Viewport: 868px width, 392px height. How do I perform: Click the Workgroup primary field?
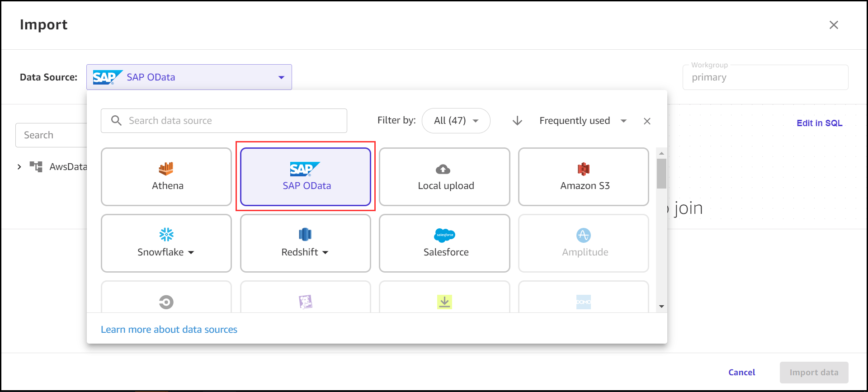tap(765, 77)
